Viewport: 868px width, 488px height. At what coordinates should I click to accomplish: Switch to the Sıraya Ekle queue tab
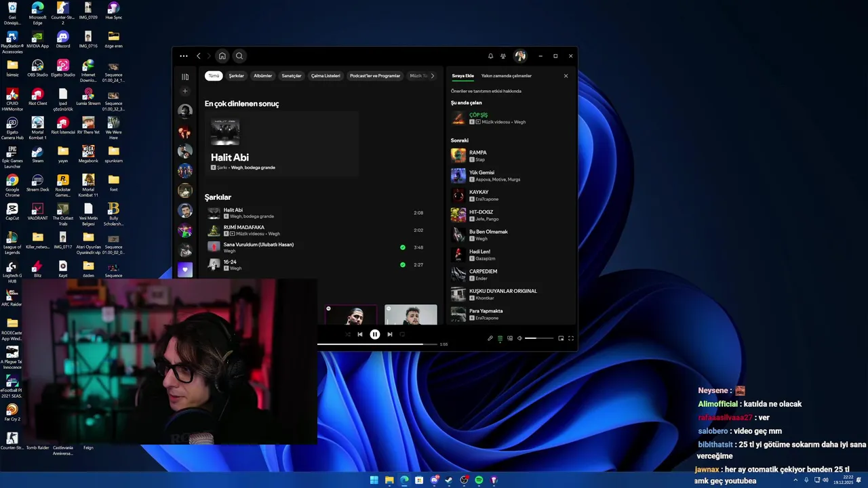pyautogui.click(x=463, y=76)
